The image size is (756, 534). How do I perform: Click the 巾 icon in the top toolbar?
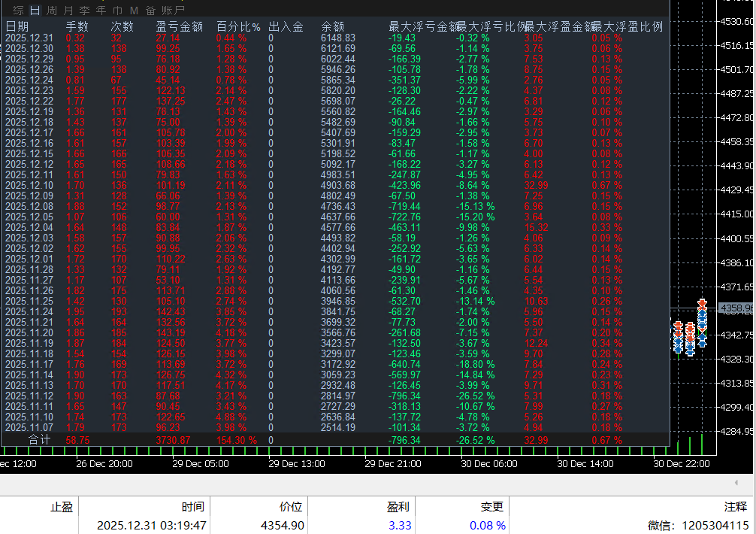point(117,11)
